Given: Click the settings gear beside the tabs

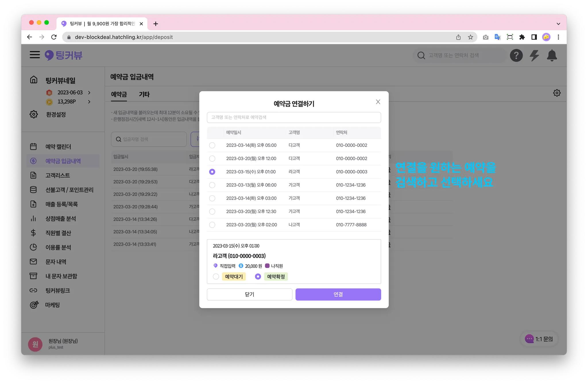Looking at the screenshot, I should click(x=557, y=93).
